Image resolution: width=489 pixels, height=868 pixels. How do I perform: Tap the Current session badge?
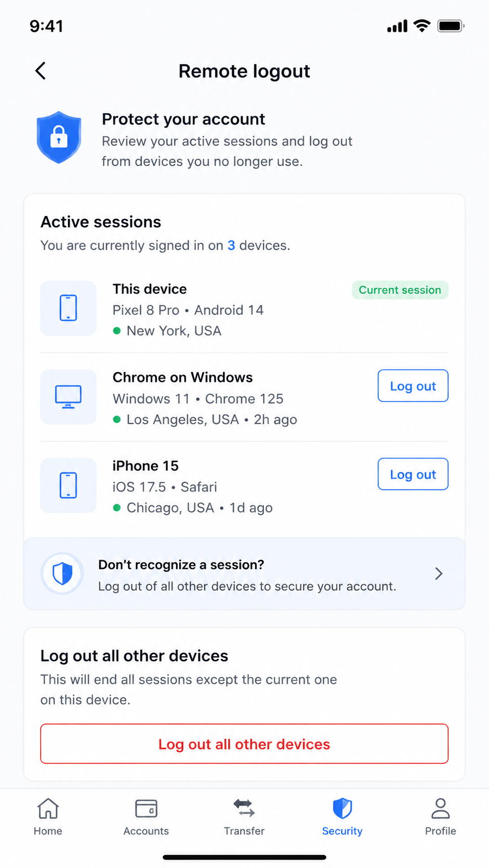pyautogui.click(x=400, y=290)
